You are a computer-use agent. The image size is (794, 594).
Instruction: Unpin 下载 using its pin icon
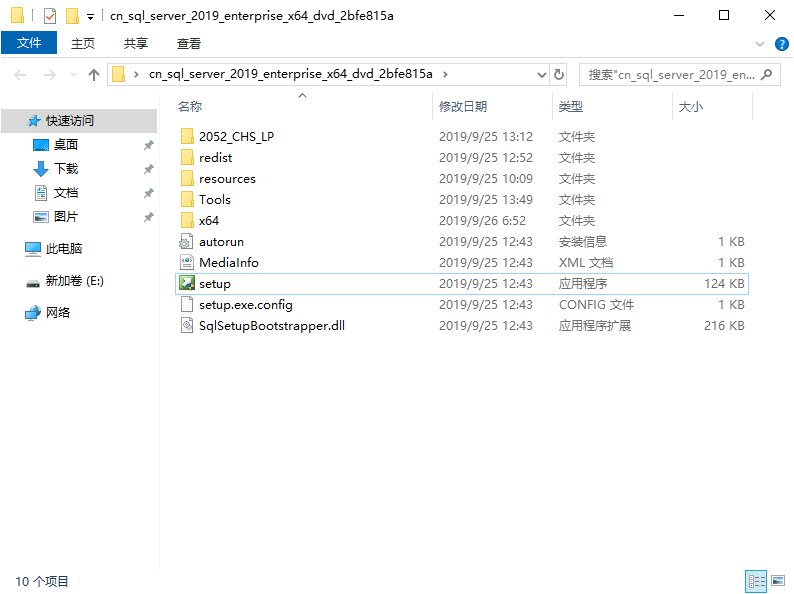click(148, 169)
